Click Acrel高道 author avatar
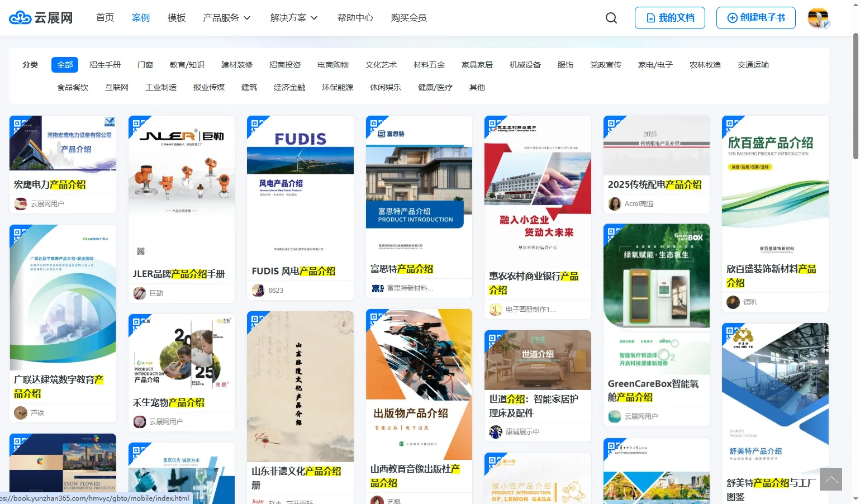The width and height of the screenshot is (860, 504). click(x=615, y=204)
